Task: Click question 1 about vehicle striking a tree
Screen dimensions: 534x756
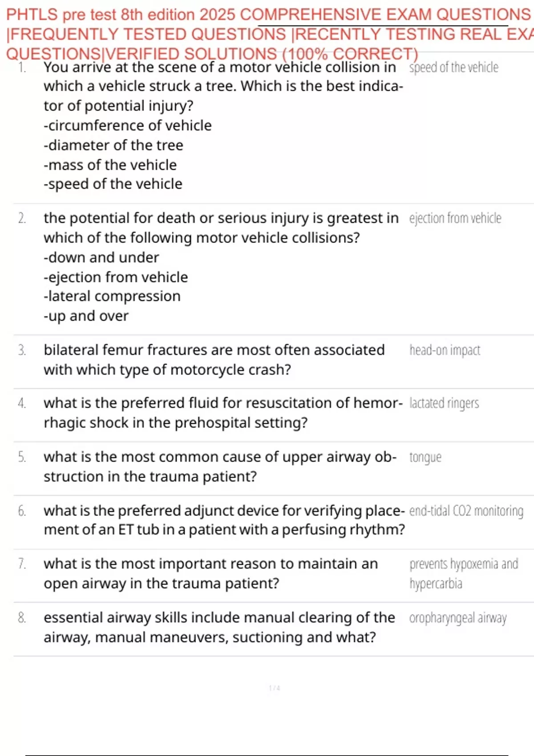Action: (222, 86)
